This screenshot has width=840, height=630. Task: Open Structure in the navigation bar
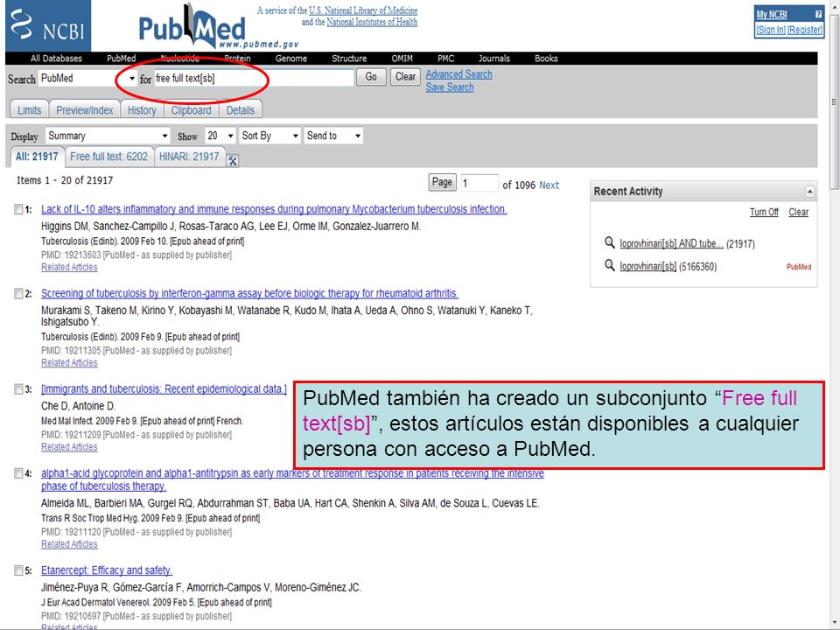[x=349, y=59]
